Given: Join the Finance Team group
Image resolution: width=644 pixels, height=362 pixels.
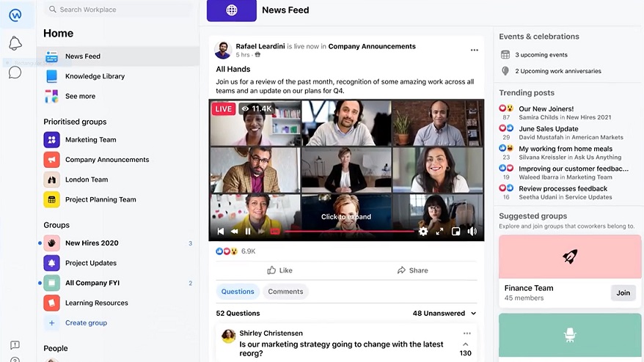Looking at the screenshot, I should [623, 293].
